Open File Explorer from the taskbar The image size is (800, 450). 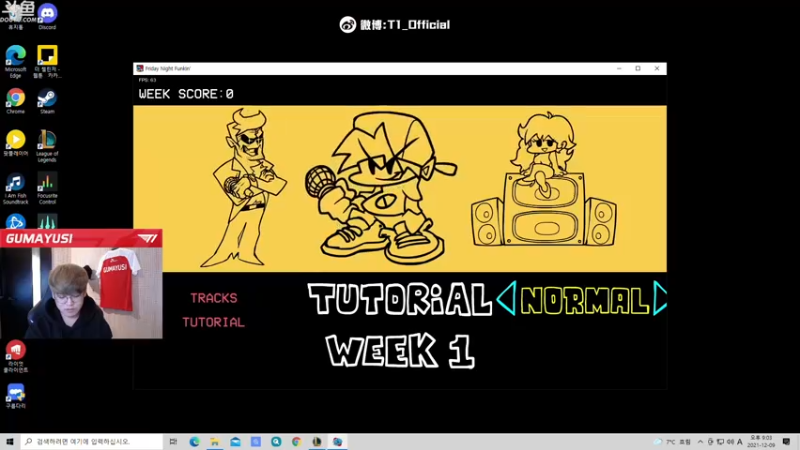pyautogui.click(x=215, y=442)
